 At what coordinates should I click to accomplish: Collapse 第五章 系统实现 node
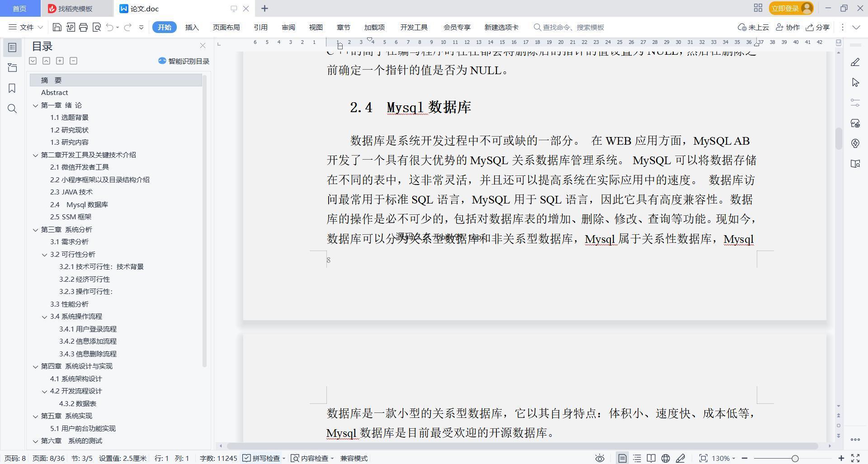click(35, 416)
